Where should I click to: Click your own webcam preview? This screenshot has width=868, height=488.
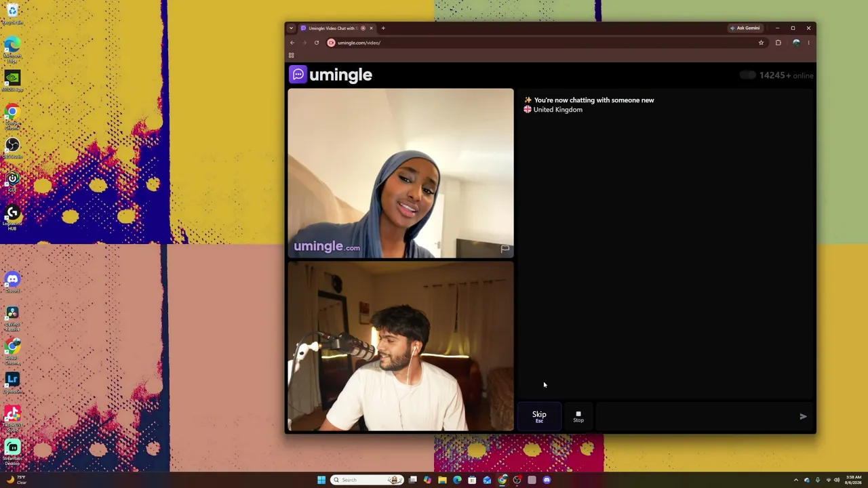click(401, 346)
